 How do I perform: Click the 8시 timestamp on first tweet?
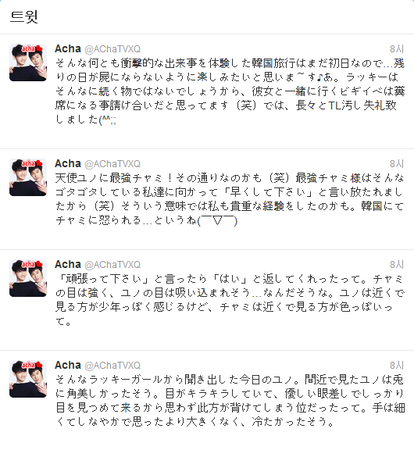(397, 49)
